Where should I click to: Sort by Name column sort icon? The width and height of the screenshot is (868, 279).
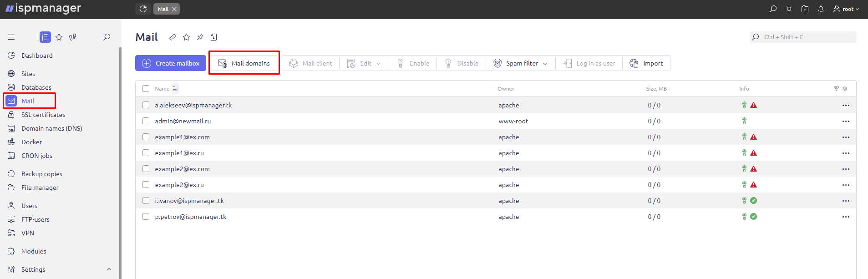click(x=175, y=89)
